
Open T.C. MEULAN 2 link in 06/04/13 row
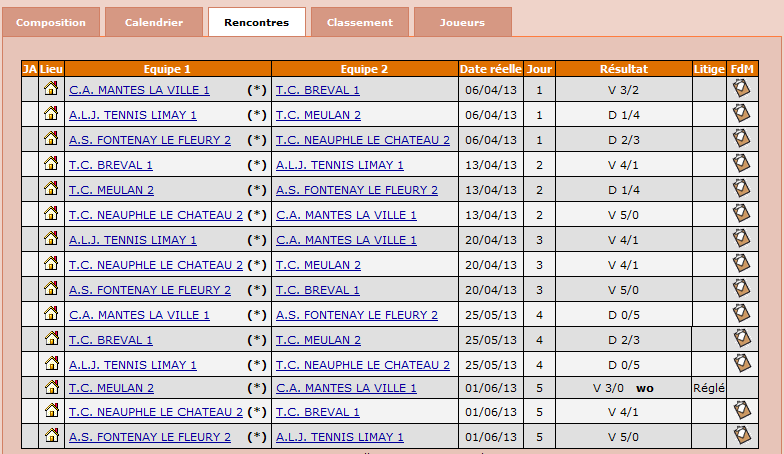pos(318,115)
